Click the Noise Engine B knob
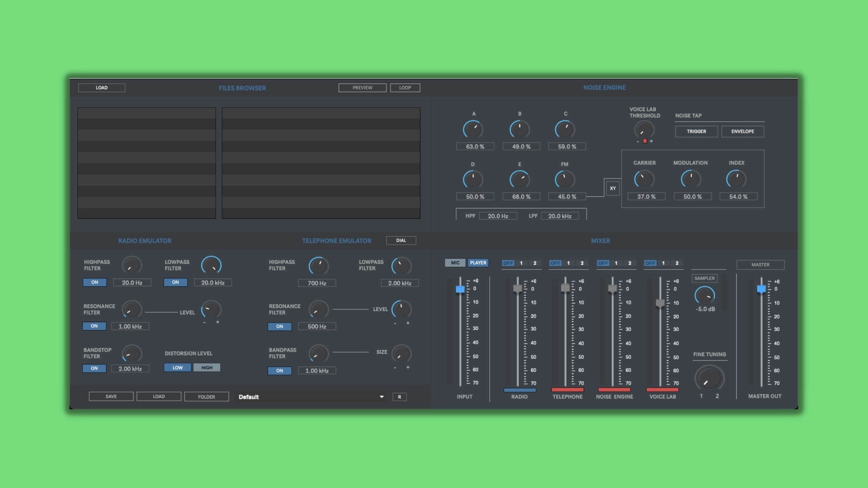Image resolution: width=868 pixels, height=488 pixels. coord(519,129)
